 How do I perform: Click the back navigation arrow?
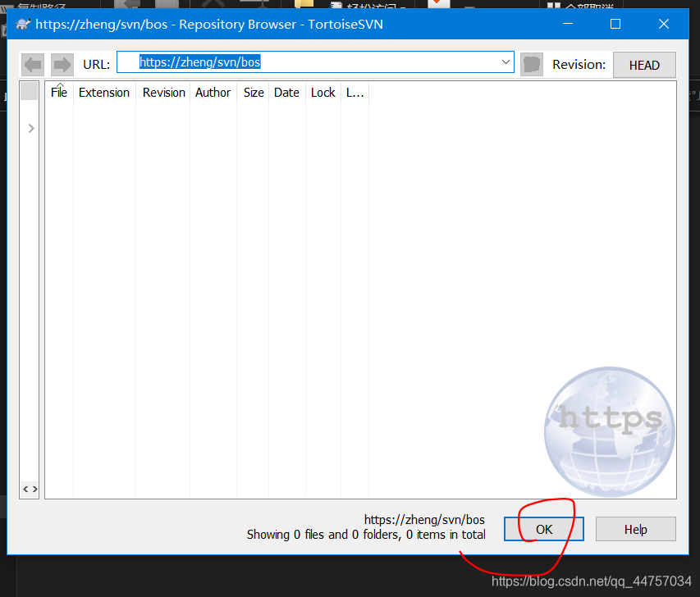[x=33, y=65]
